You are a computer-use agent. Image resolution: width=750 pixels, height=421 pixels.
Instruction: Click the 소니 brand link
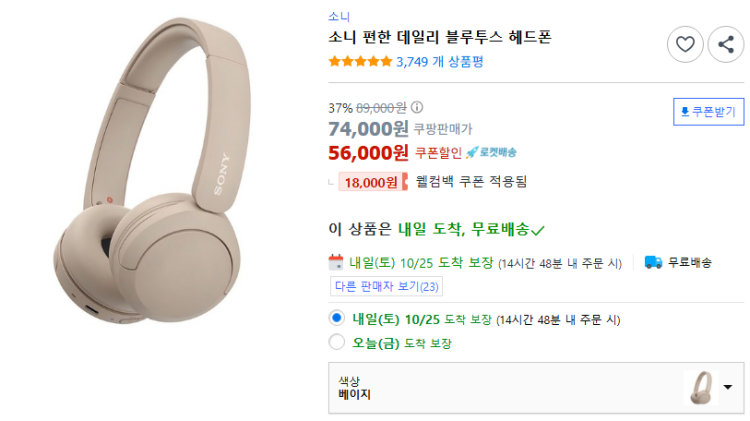339,16
